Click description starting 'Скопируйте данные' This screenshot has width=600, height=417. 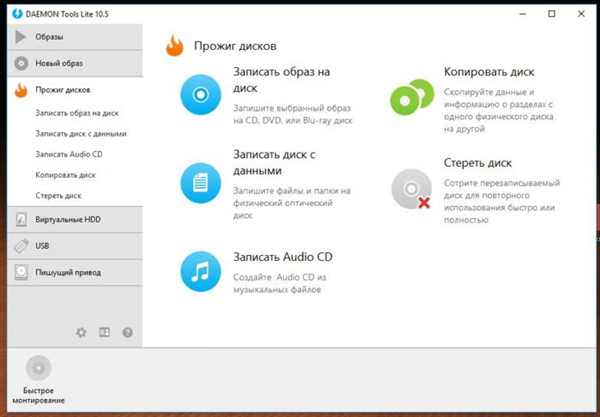pos(499,110)
